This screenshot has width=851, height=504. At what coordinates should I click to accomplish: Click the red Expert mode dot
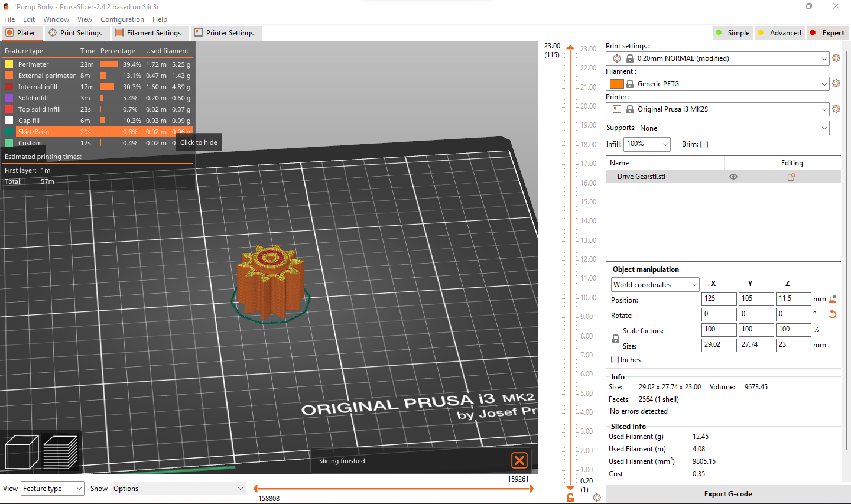[813, 33]
